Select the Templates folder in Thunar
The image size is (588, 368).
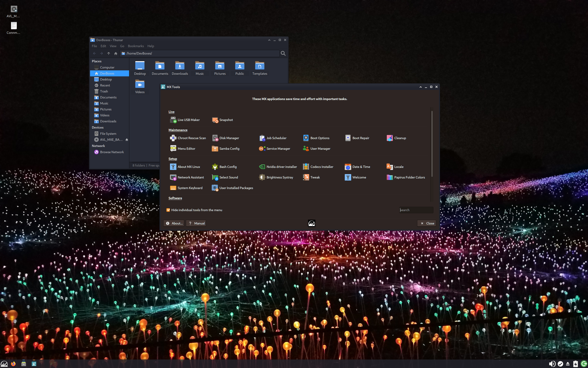click(260, 68)
